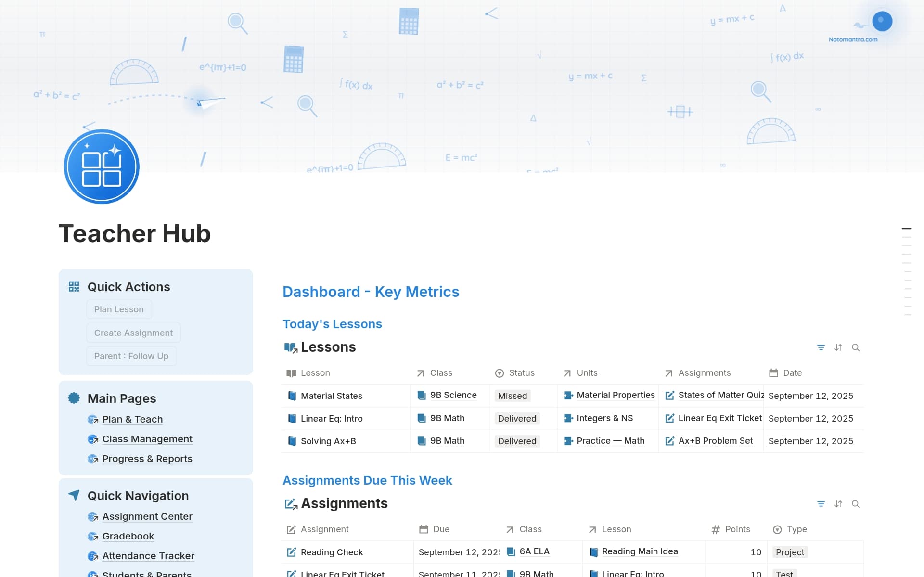Click the books icon beside Lessons
The width and height of the screenshot is (924, 577).
tap(290, 347)
